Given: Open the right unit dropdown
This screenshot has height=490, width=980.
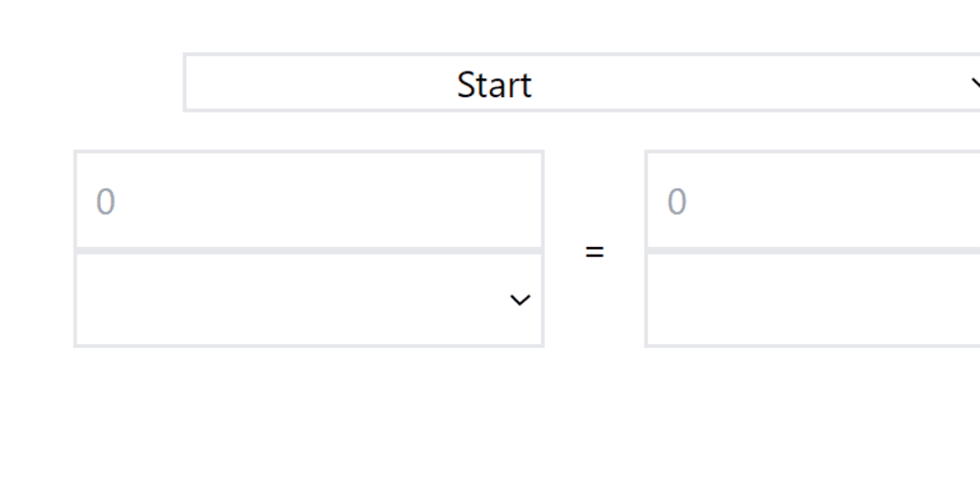Looking at the screenshot, I should (x=811, y=300).
